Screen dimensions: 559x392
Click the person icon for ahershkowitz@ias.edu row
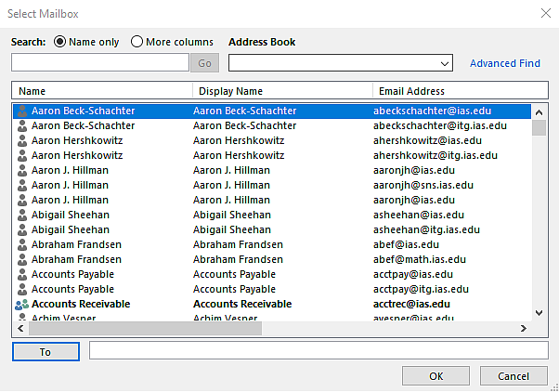pos(22,140)
